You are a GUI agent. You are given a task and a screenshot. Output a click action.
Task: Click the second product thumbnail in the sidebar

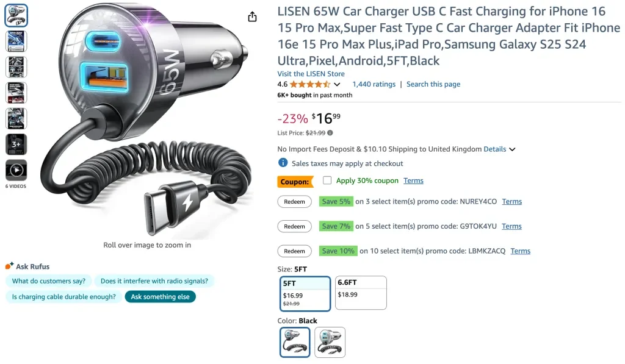(16, 41)
